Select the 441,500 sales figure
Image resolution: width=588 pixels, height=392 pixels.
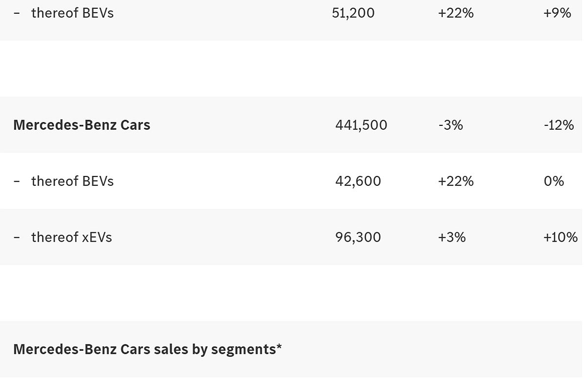361,125
